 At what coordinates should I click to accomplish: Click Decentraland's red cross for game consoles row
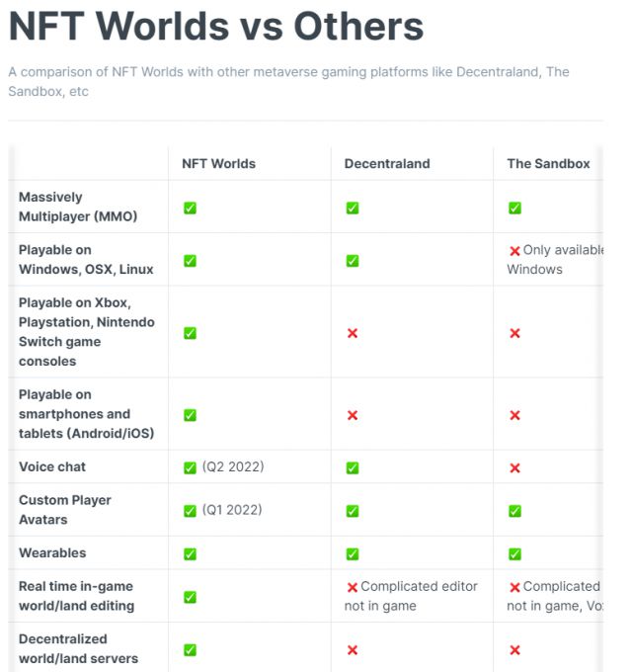(353, 333)
